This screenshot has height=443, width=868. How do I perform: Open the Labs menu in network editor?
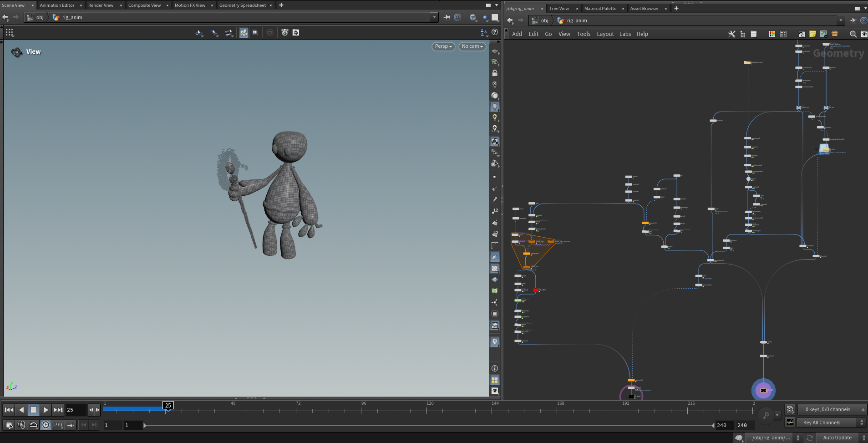[x=625, y=34]
